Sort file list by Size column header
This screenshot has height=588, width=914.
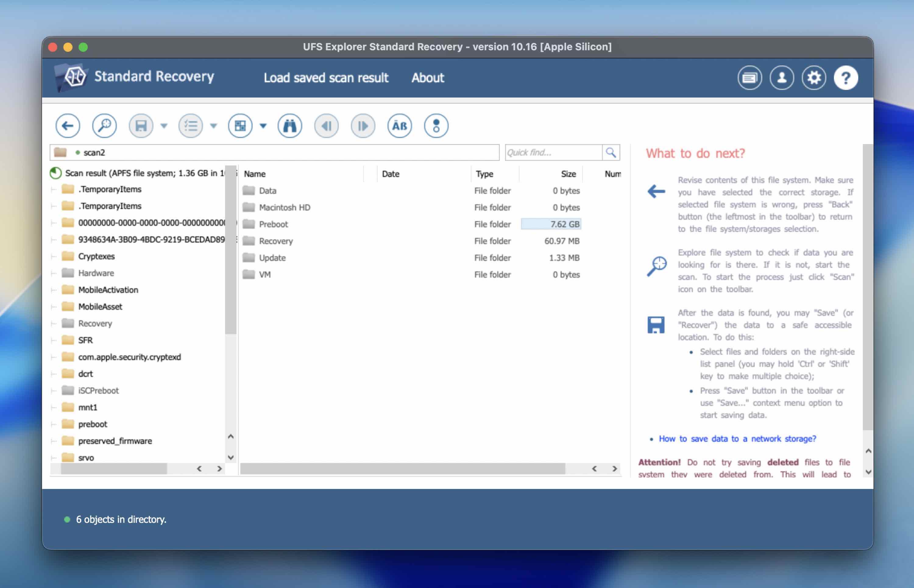click(568, 174)
